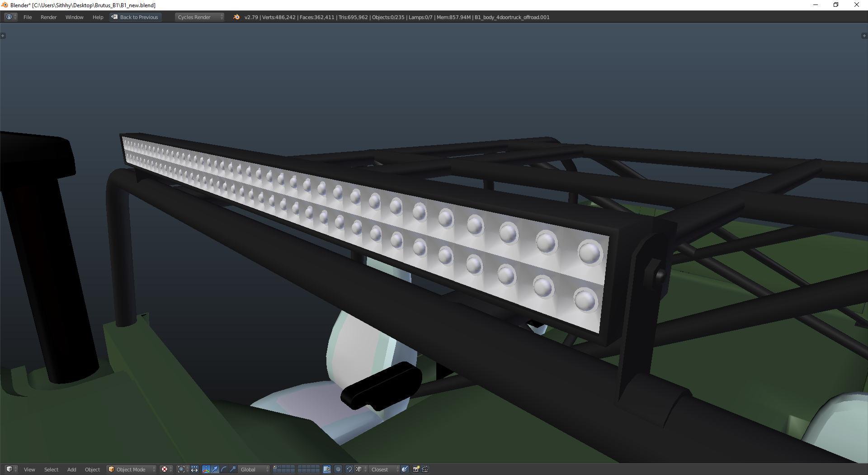Click the Tris:695,962 statistic text
Viewport: 868px width, 475px height.
pos(353,17)
